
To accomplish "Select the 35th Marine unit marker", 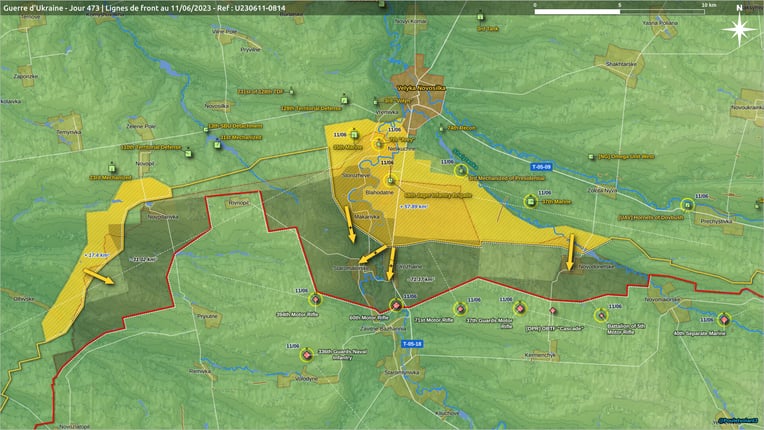I will [355, 135].
